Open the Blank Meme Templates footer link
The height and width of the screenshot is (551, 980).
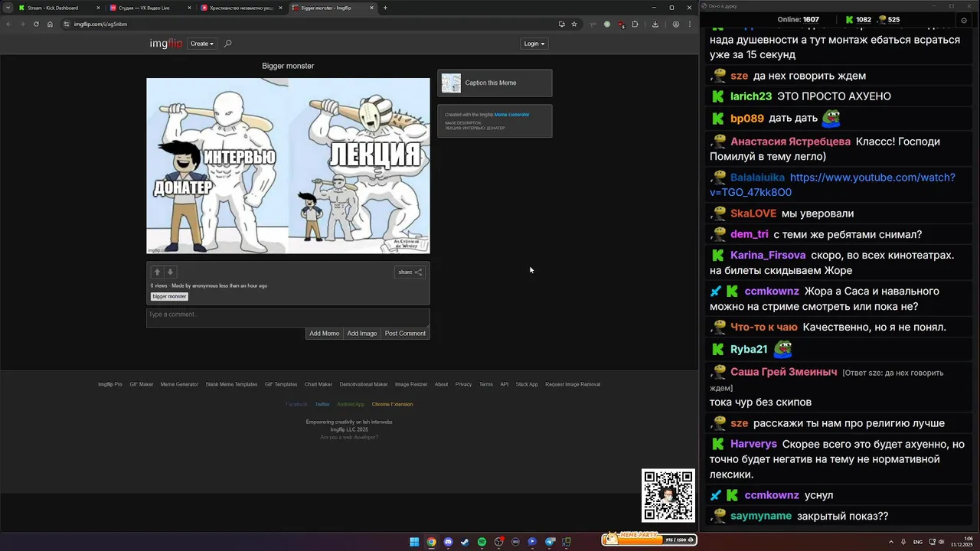[x=231, y=384]
